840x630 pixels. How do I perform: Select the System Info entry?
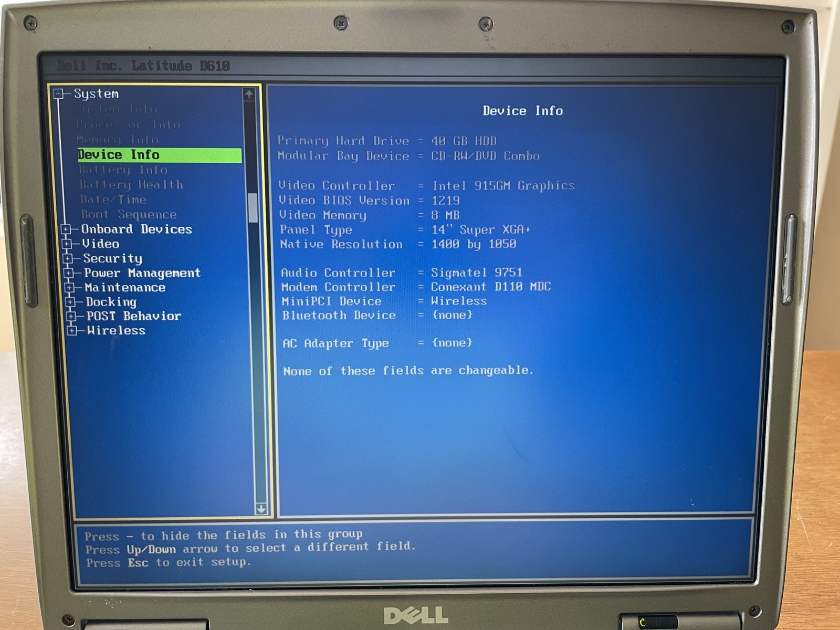coord(116,109)
